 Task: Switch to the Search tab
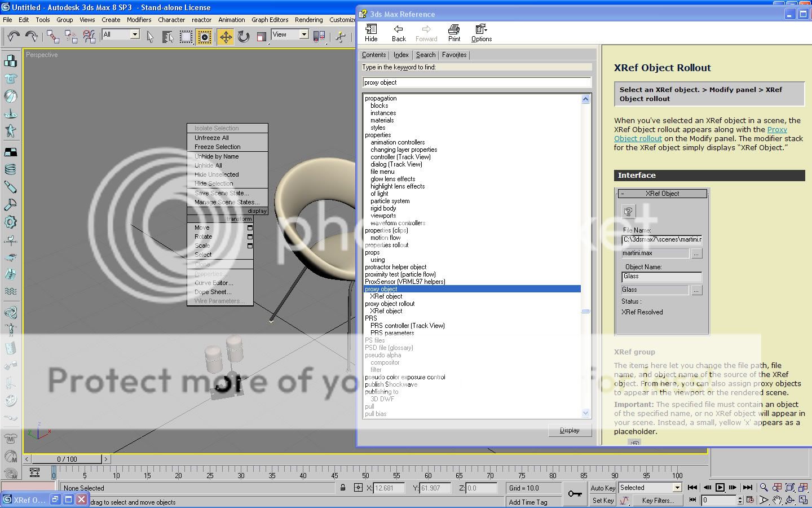click(x=426, y=55)
